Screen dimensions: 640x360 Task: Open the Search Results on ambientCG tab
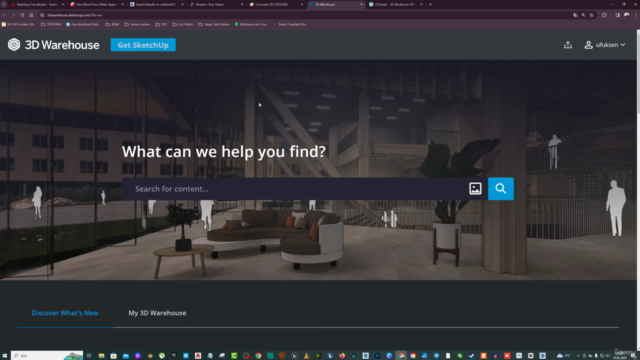tap(156, 4)
